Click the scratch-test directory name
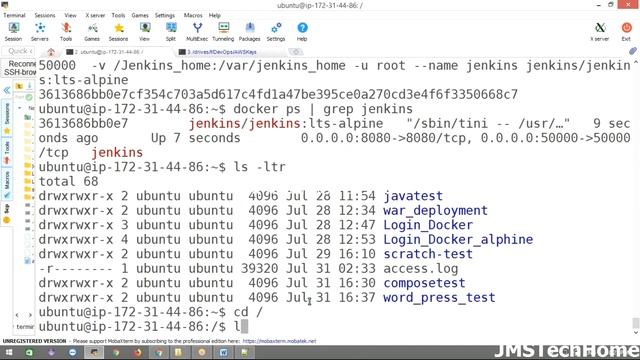 pyautogui.click(x=428, y=254)
